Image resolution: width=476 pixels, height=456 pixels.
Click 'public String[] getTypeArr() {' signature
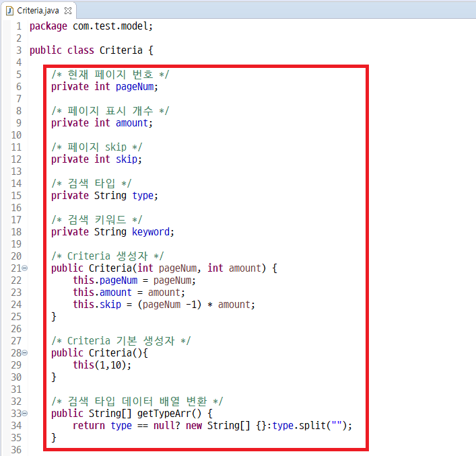132,414
